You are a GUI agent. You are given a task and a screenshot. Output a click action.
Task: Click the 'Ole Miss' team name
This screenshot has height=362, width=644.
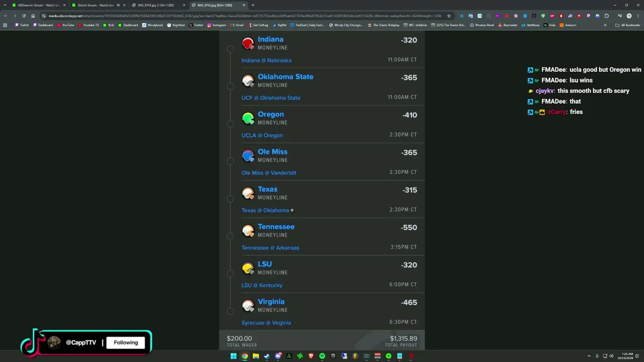(273, 152)
